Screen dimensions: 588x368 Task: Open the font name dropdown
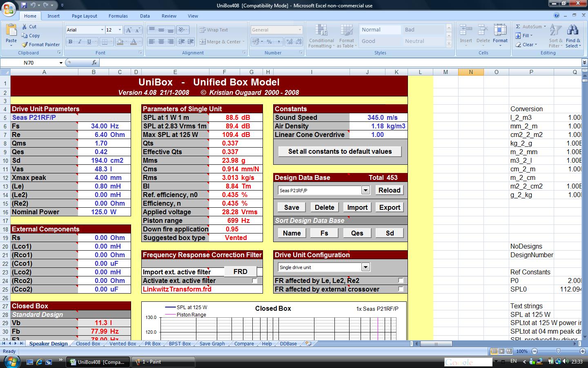click(x=102, y=30)
